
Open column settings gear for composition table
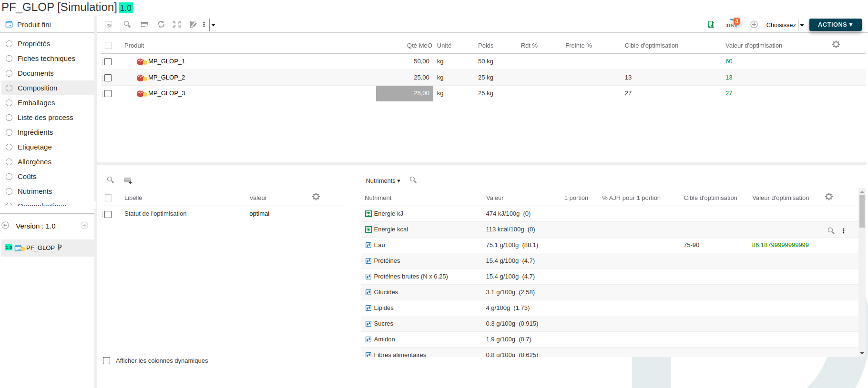point(836,44)
